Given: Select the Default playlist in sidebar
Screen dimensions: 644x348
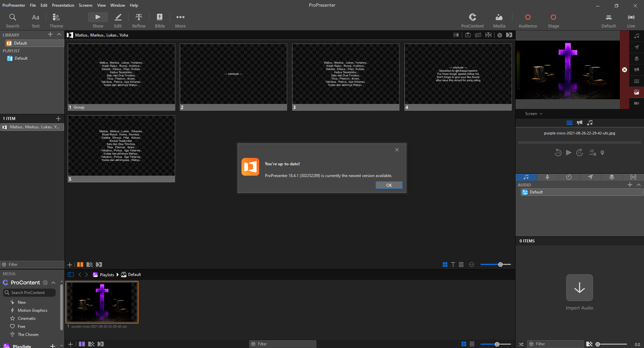Looking at the screenshot, I should pyautogui.click(x=21, y=58).
